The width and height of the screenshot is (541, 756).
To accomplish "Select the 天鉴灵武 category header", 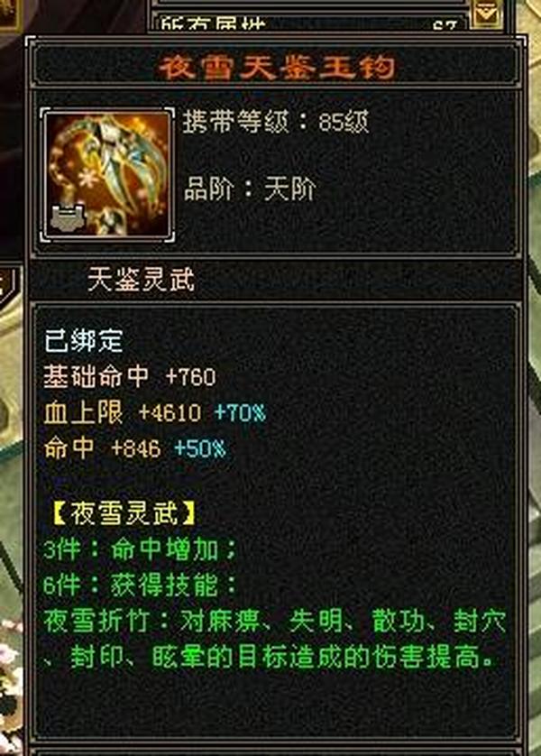I will click(142, 280).
